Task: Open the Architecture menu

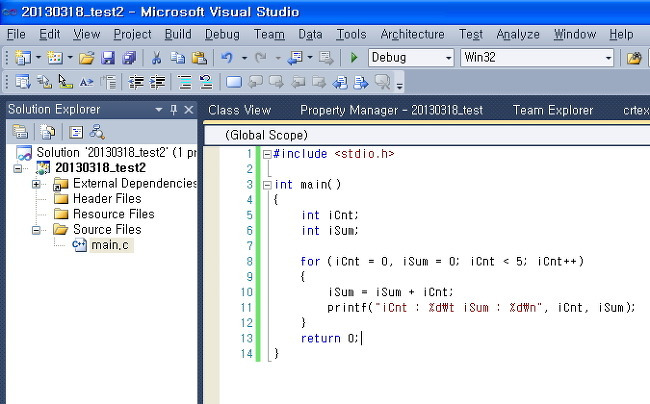Action: click(x=412, y=34)
